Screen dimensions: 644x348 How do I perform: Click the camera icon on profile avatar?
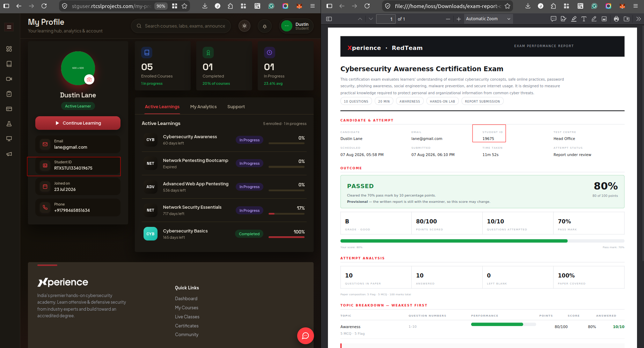89,80
